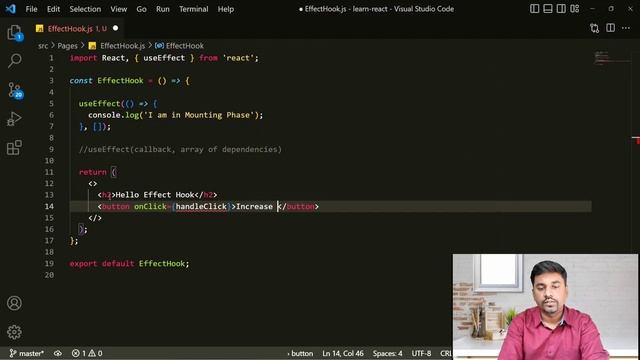Split the editor right
640x360 pixels.
pyautogui.click(x=610, y=28)
